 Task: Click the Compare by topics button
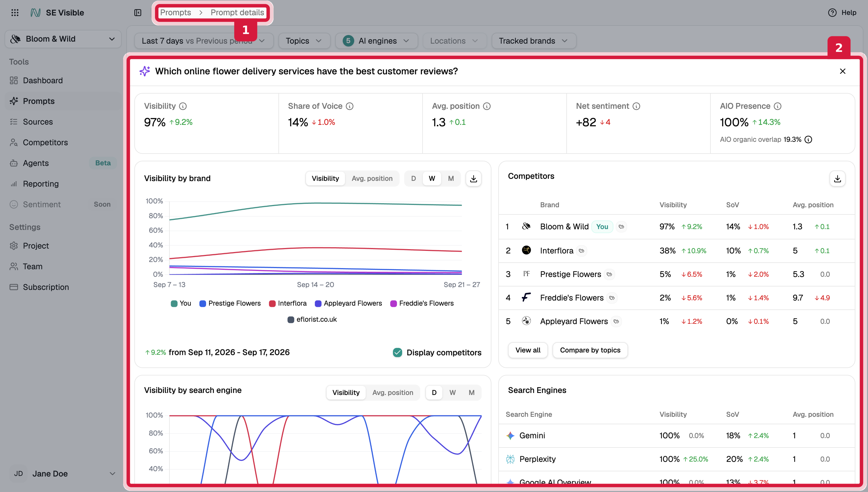click(x=590, y=350)
